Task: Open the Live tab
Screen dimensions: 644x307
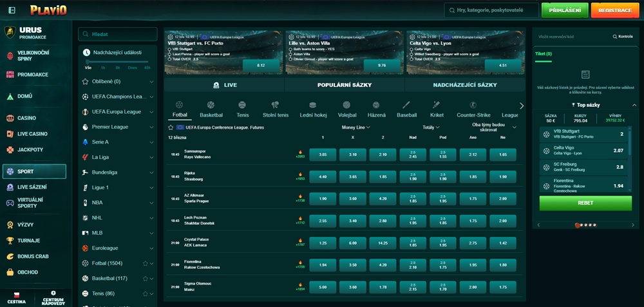Action: click(x=223, y=85)
